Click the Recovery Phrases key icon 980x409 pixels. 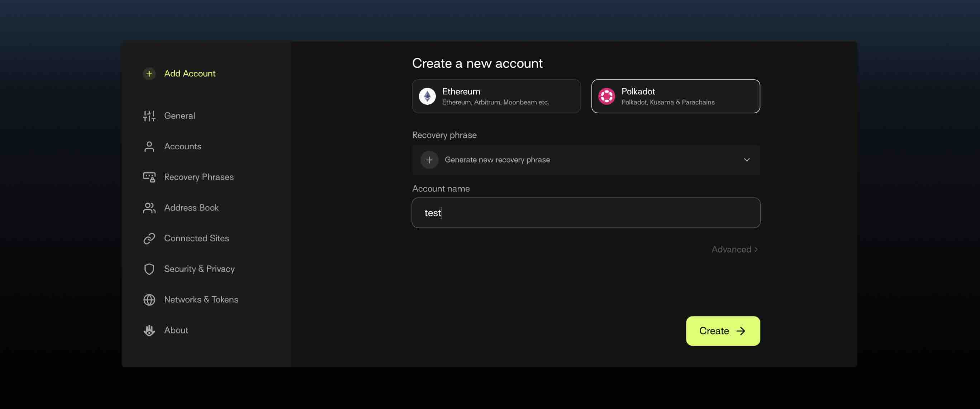click(149, 177)
